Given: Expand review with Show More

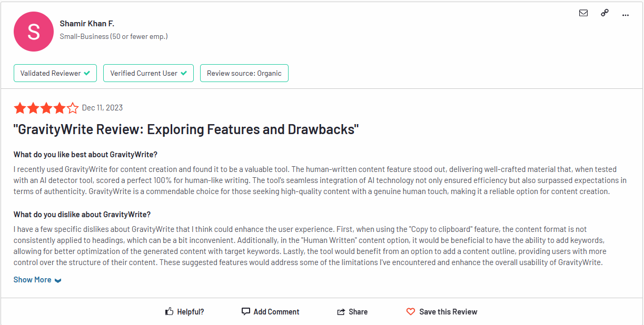Looking at the screenshot, I should (x=33, y=280).
